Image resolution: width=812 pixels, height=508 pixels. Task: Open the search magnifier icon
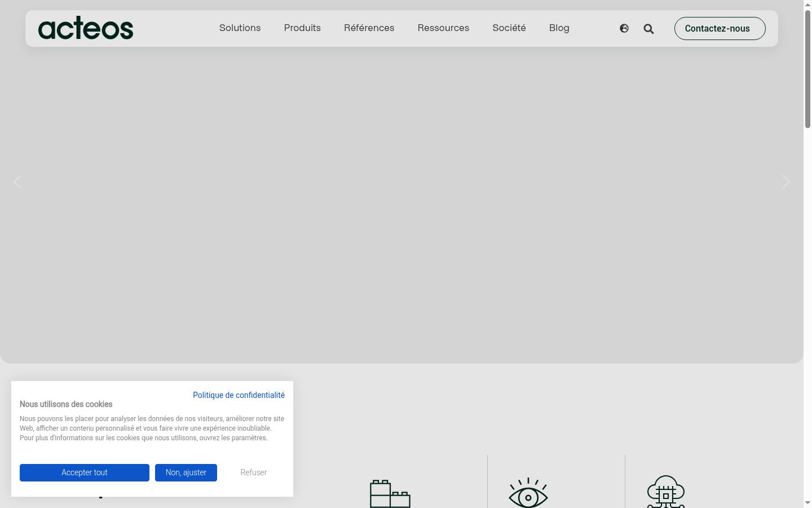point(648,29)
